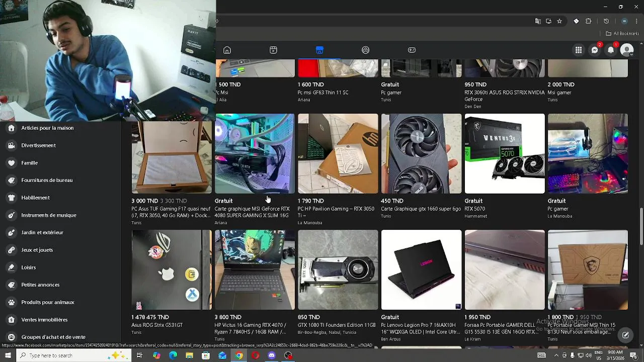This screenshot has height=362, width=644.
Task: Click the Loisirs category icon
Action: (12, 267)
